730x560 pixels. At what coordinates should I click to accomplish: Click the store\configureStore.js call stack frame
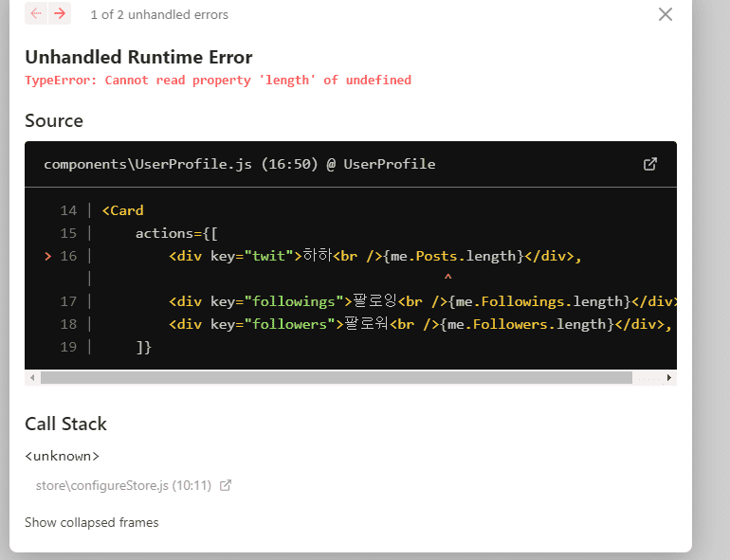103,485
